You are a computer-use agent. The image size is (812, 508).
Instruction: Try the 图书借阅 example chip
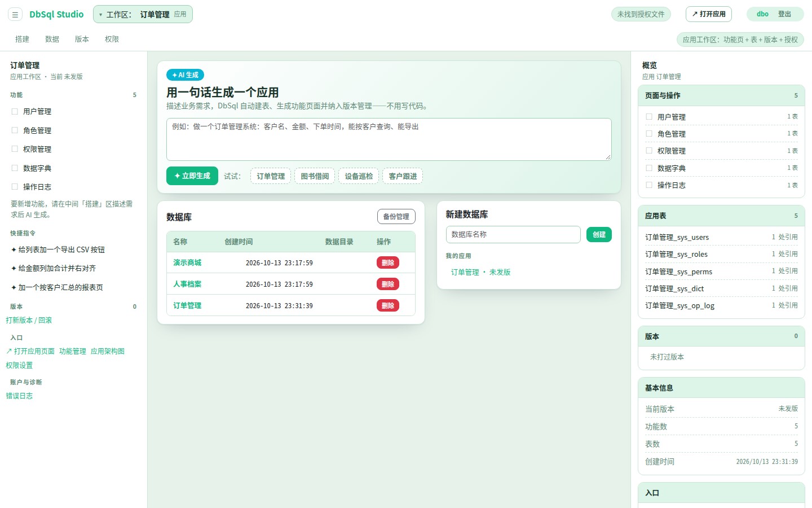(315, 176)
